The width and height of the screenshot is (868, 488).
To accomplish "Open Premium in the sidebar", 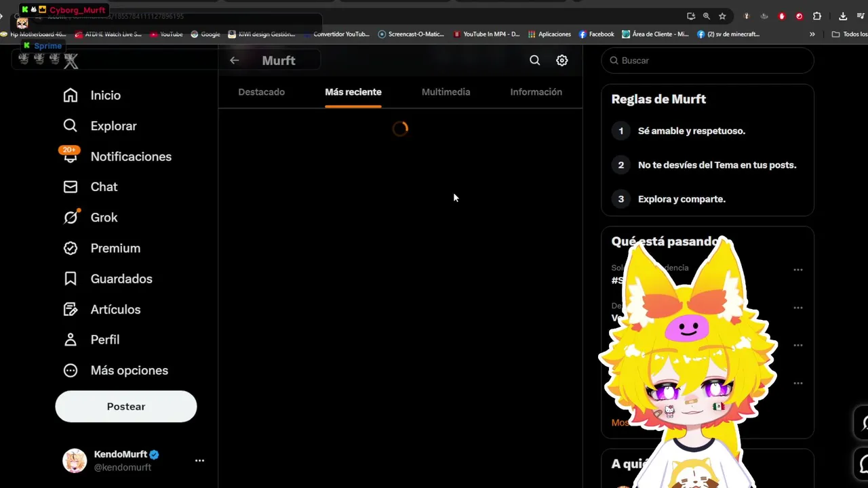I will tap(102, 248).
